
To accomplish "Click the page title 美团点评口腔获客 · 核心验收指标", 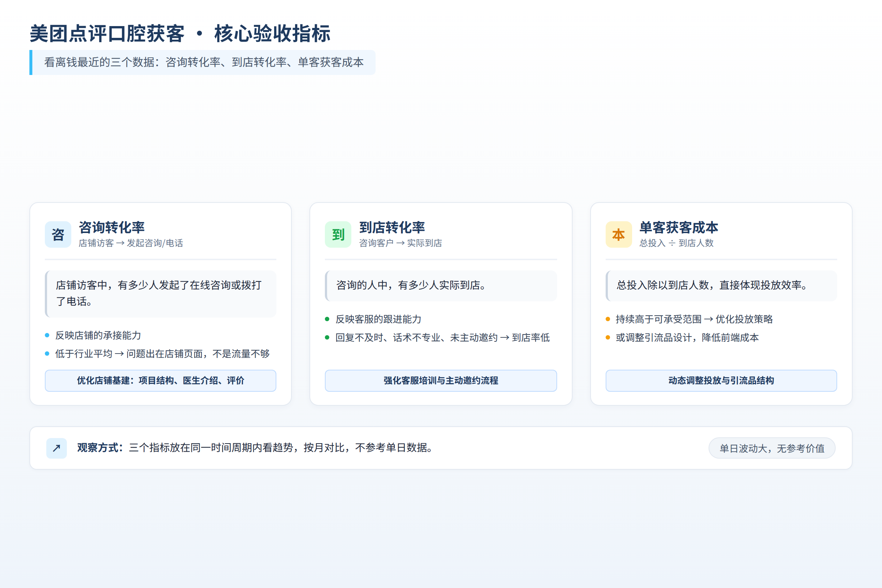I will point(180,34).
